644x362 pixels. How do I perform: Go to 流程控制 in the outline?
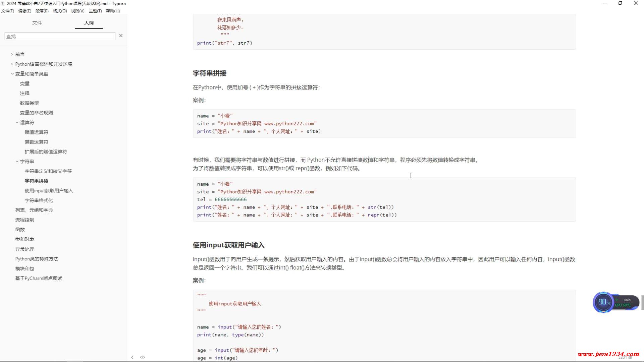click(x=24, y=220)
